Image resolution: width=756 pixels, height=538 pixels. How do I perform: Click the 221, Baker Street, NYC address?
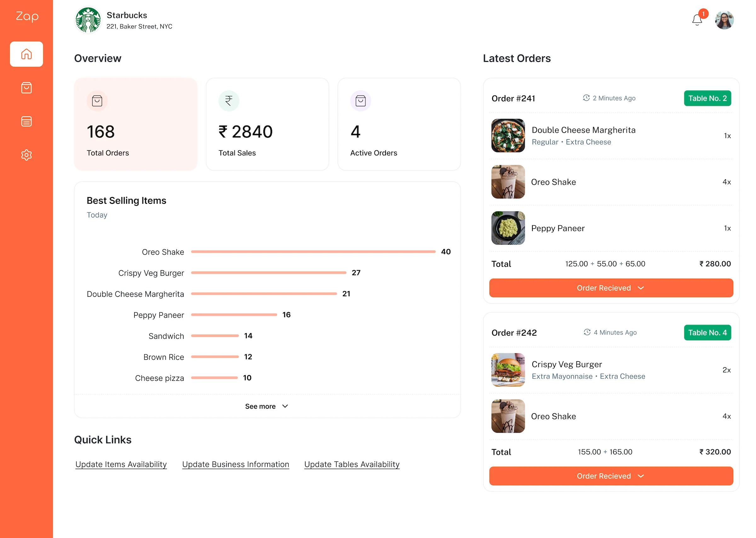coord(139,26)
